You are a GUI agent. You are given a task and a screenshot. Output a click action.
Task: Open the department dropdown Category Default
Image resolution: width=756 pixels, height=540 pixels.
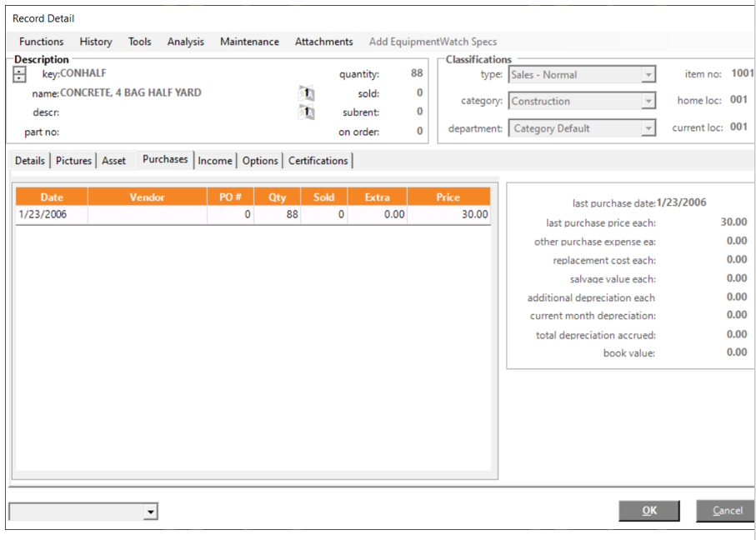click(648, 129)
